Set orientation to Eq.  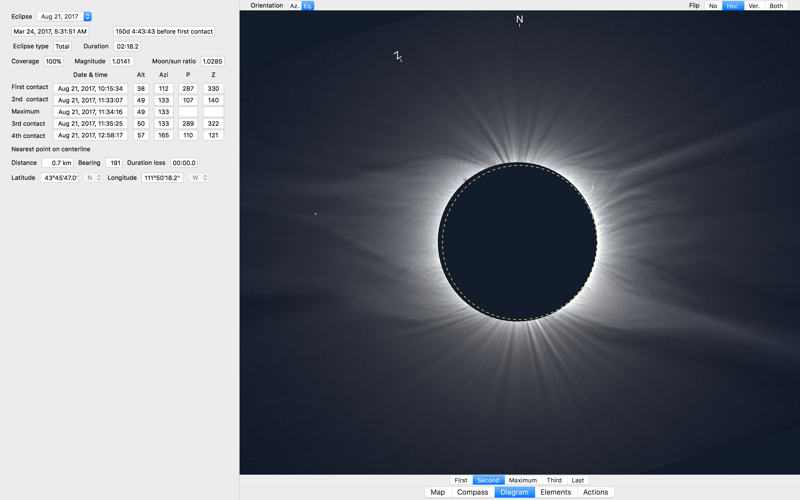(x=308, y=6)
